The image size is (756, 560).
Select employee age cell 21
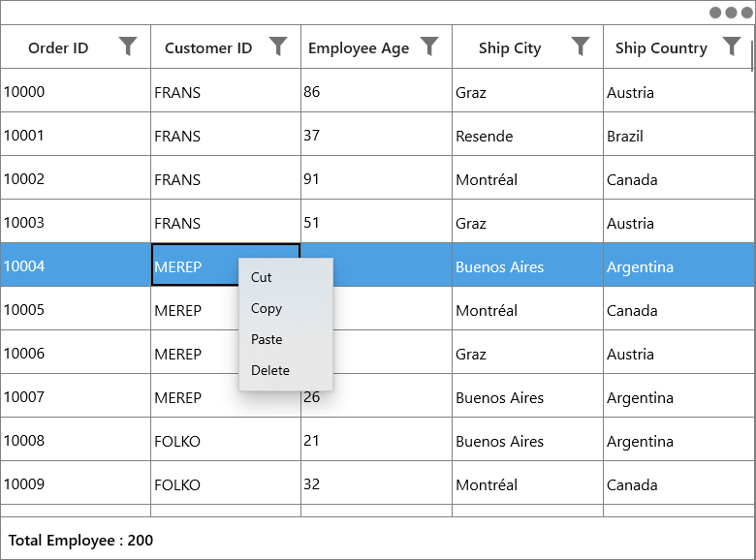click(x=377, y=440)
